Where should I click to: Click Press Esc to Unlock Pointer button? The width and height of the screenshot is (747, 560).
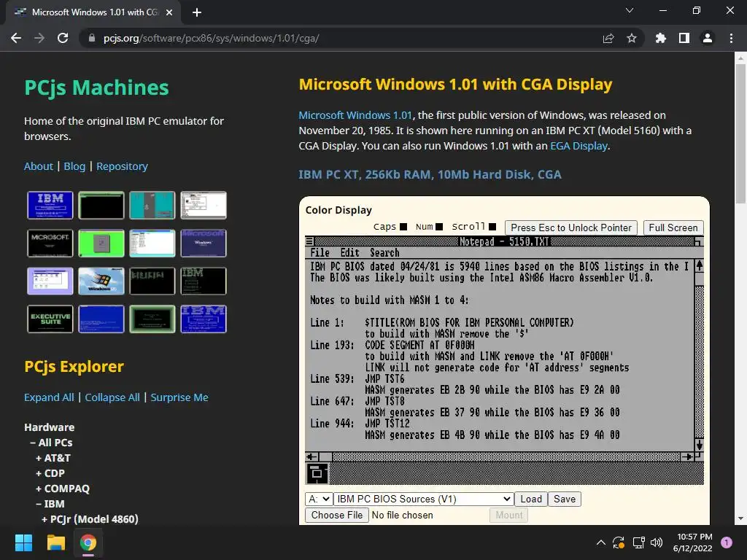(x=570, y=227)
